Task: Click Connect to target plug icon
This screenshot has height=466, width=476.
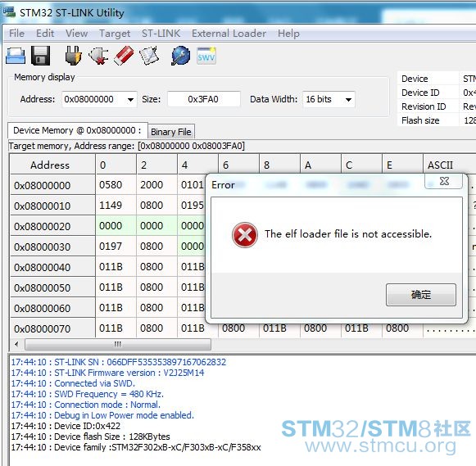Action: tap(74, 56)
